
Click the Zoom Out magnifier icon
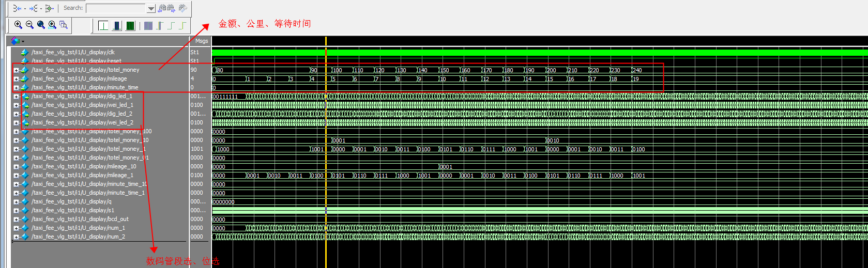pos(29,25)
